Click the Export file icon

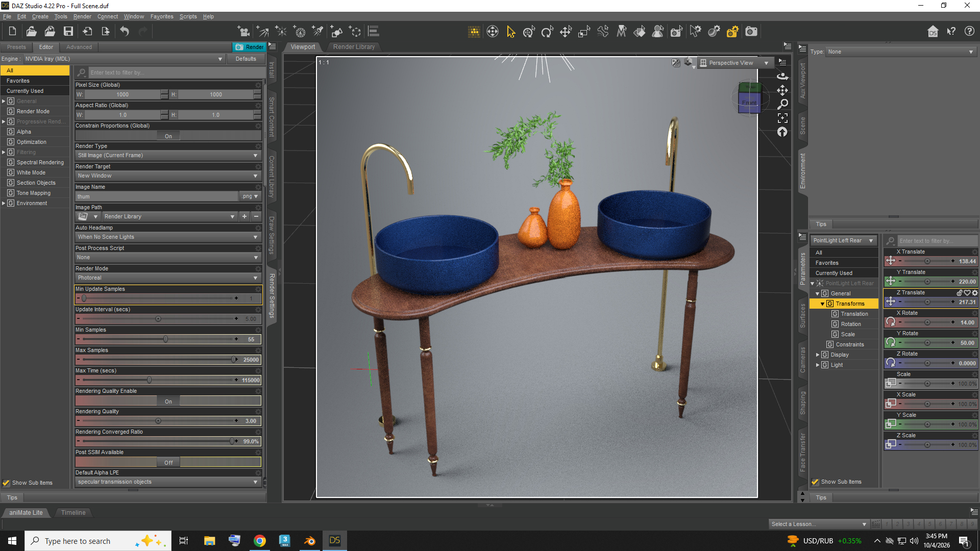coord(106,32)
